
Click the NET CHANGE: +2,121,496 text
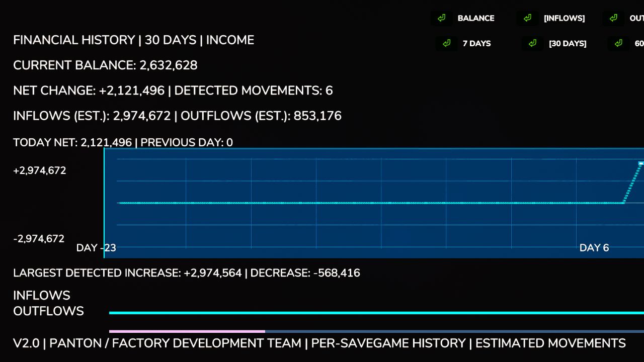89,90
